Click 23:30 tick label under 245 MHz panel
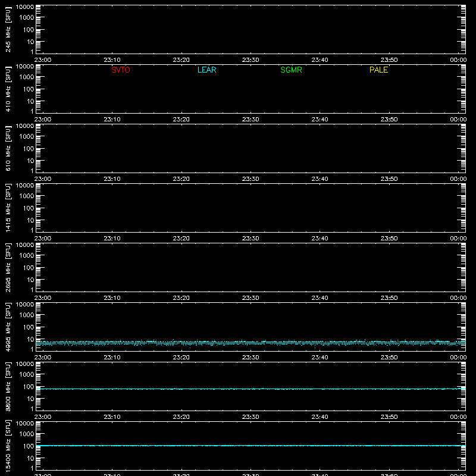The width and height of the screenshot is (476, 476). pyautogui.click(x=250, y=60)
